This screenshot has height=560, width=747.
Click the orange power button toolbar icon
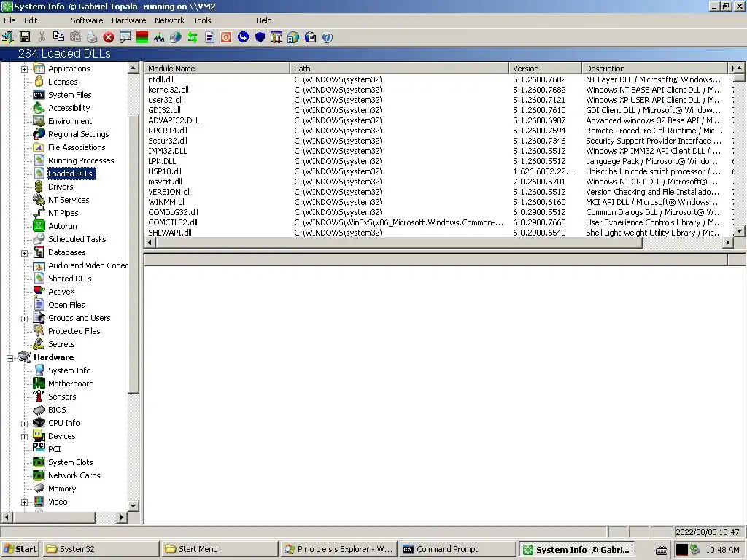pos(226,37)
